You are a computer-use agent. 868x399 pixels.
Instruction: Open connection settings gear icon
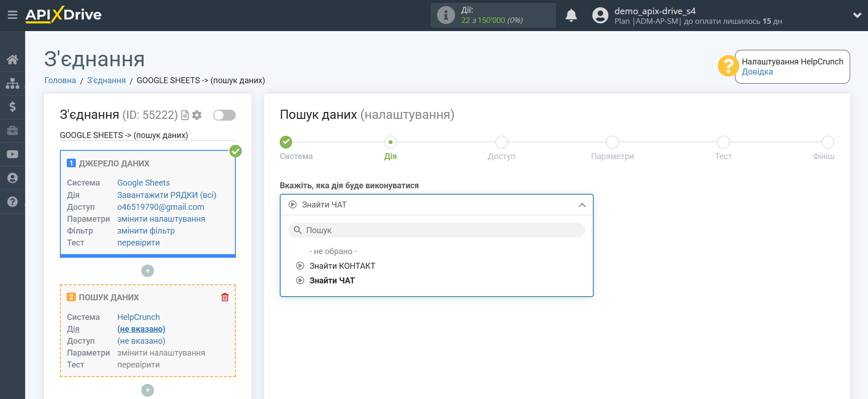(x=197, y=115)
